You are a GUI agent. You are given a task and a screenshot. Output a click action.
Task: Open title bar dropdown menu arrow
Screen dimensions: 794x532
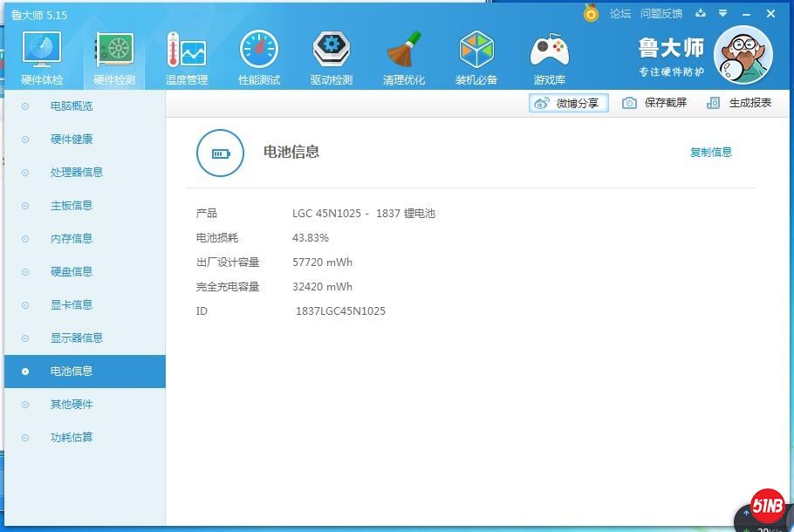tap(722, 14)
